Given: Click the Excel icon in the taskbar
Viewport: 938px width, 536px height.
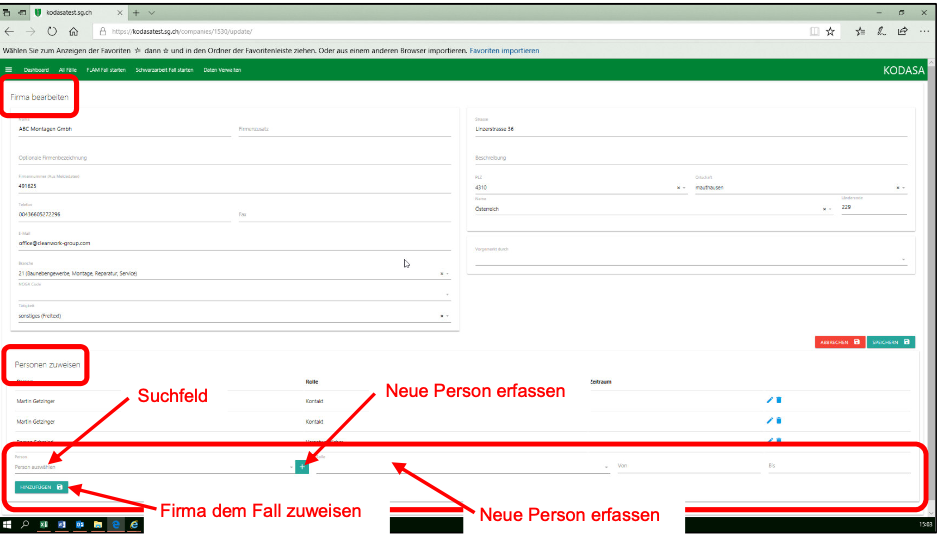Looking at the screenshot, I should (x=44, y=523).
